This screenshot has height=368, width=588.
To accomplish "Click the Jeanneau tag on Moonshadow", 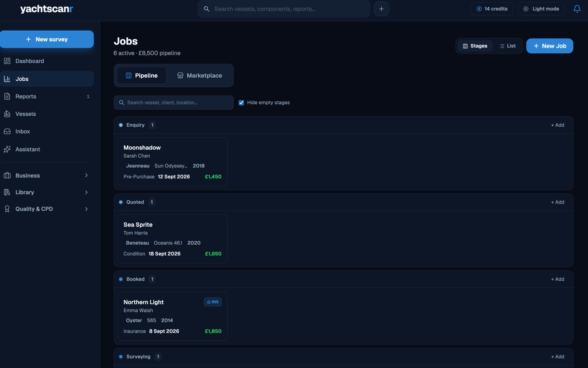I will point(138,166).
